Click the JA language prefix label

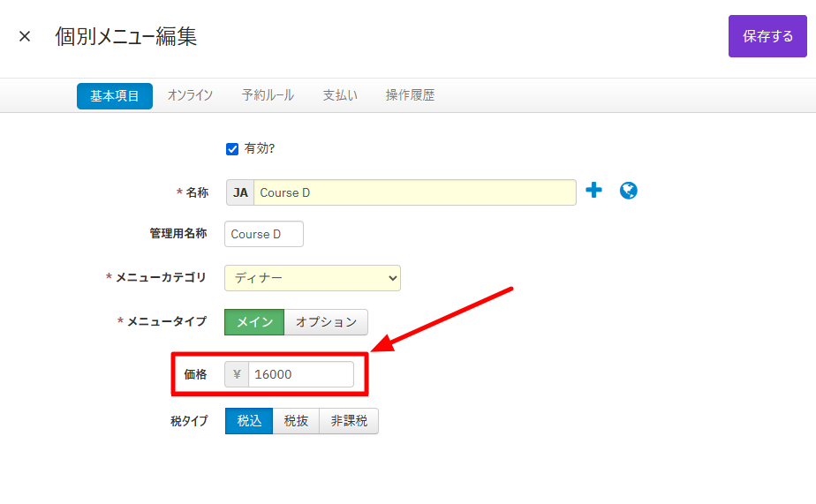tap(240, 192)
